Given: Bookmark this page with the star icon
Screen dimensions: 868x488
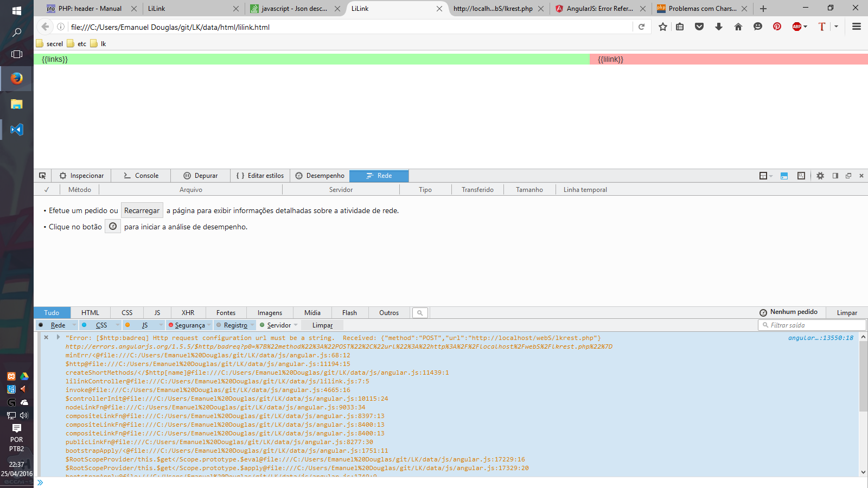Looking at the screenshot, I should [x=662, y=27].
